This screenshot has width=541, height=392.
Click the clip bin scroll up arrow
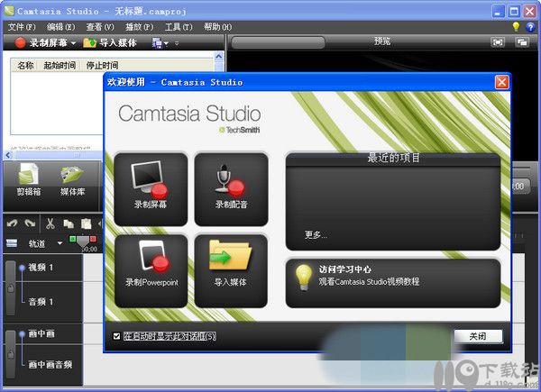pos(219,56)
